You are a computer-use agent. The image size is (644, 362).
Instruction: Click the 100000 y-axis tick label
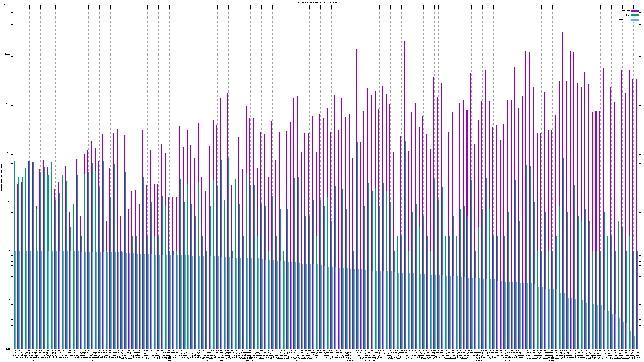pos(7,5)
